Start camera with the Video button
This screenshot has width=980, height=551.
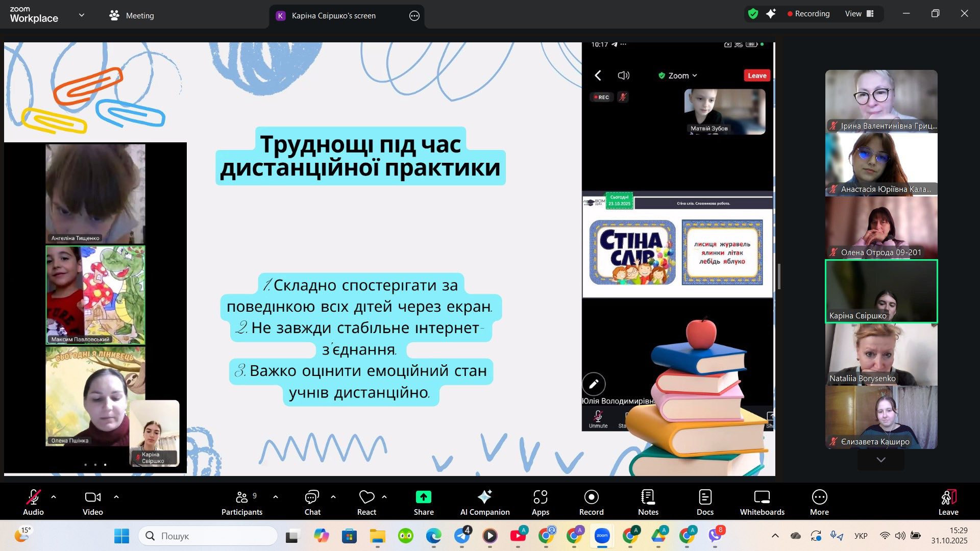click(93, 502)
